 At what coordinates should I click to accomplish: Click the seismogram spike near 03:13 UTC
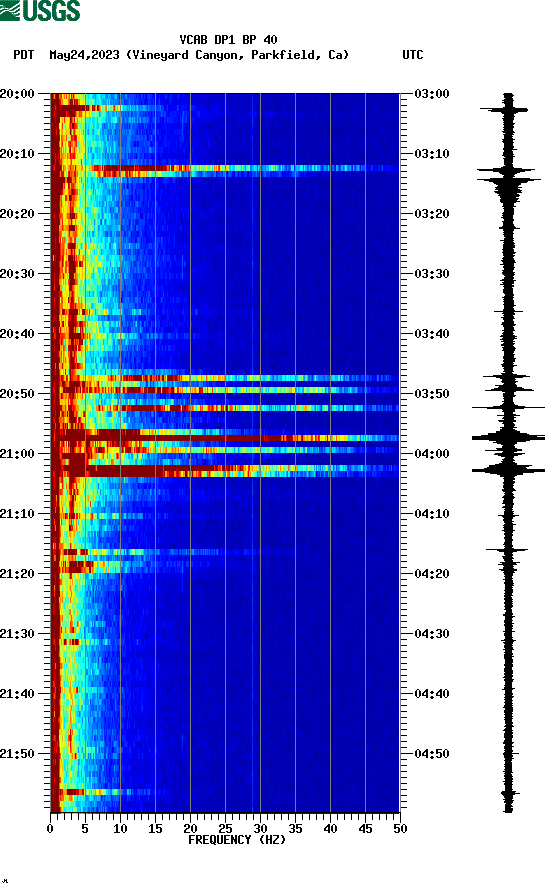point(508,170)
